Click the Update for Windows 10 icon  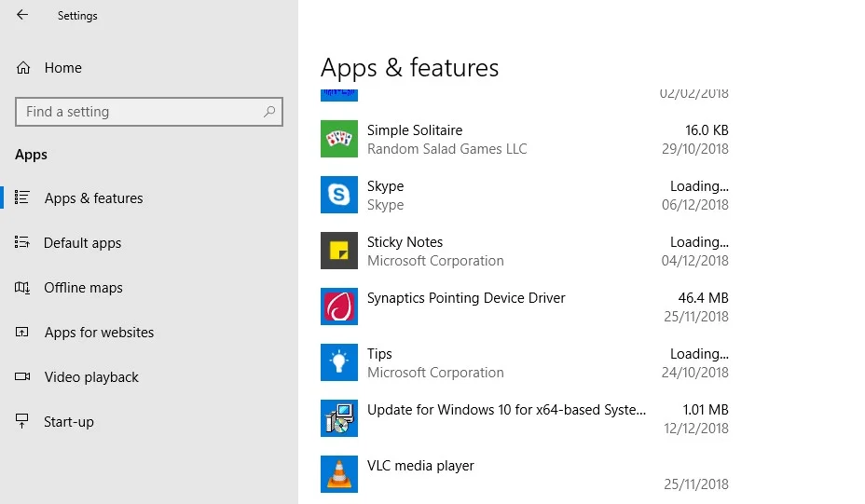click(339, 418)
